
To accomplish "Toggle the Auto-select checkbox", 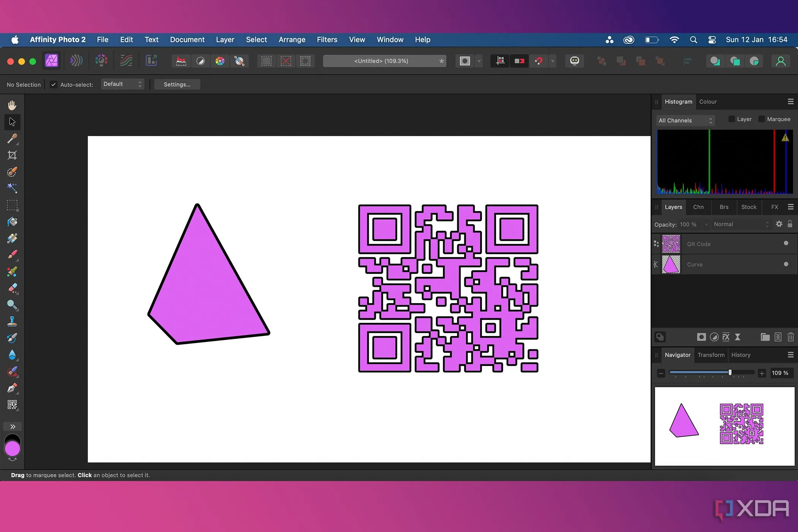I will point(54,84).
